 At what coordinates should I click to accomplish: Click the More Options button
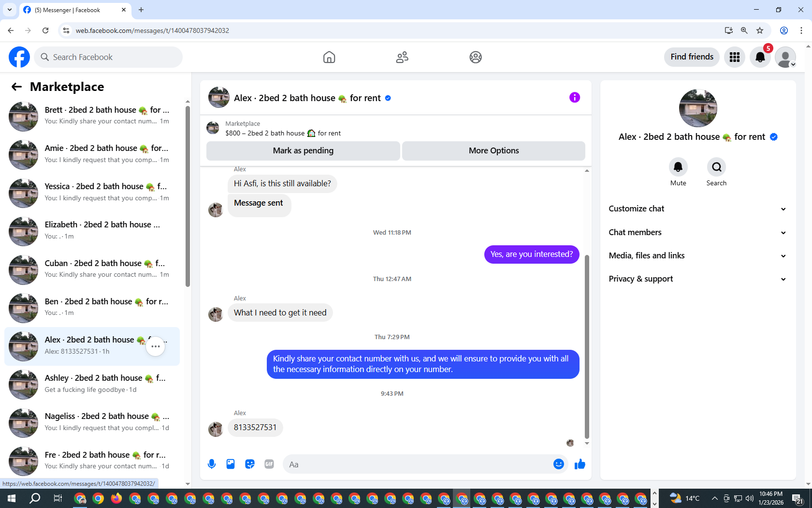(x=493, y=150)
